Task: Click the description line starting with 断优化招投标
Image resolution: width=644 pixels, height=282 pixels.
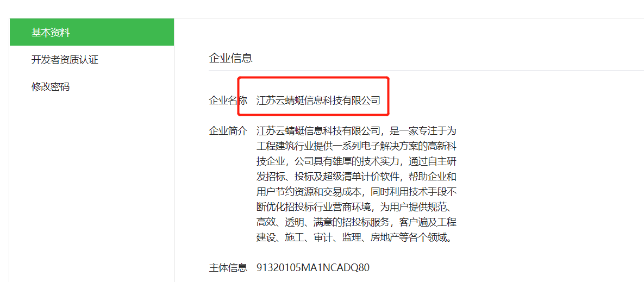Action: [356, 207]
